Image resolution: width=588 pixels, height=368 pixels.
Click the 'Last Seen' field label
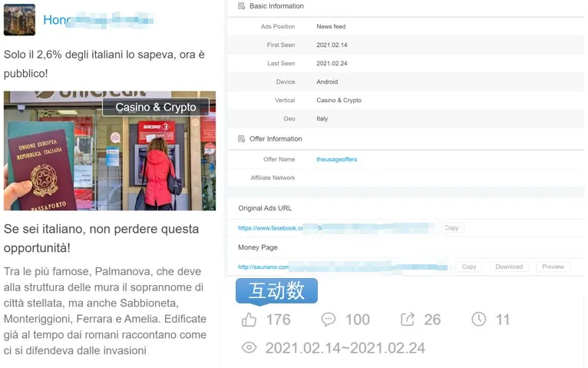[x=281, y=63]
